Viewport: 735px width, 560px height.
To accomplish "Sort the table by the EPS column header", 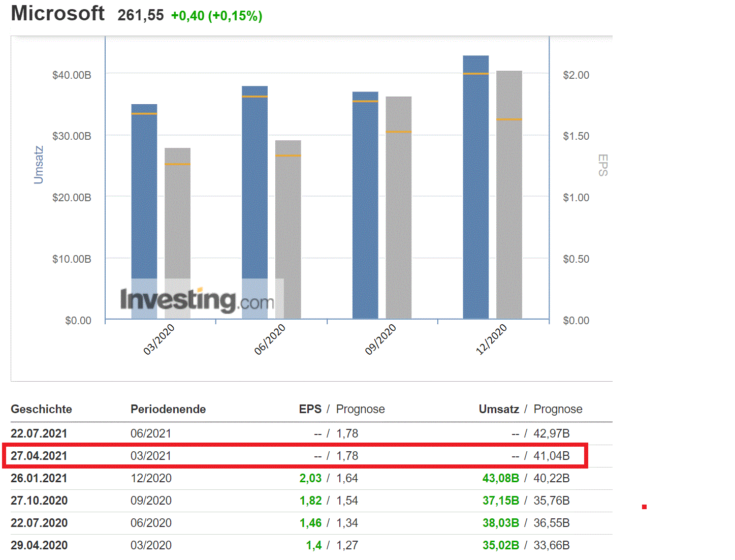I will pyautogui.click(x=310, y=409).
